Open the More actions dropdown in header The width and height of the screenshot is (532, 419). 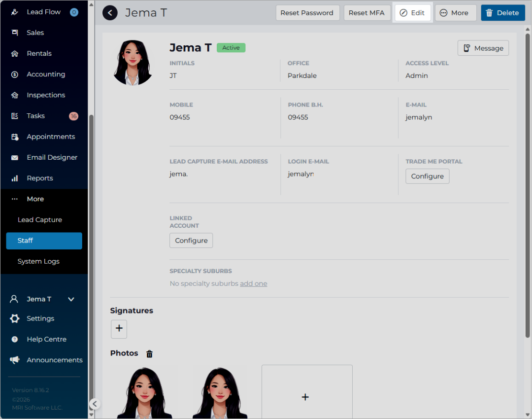pos(456,13)
